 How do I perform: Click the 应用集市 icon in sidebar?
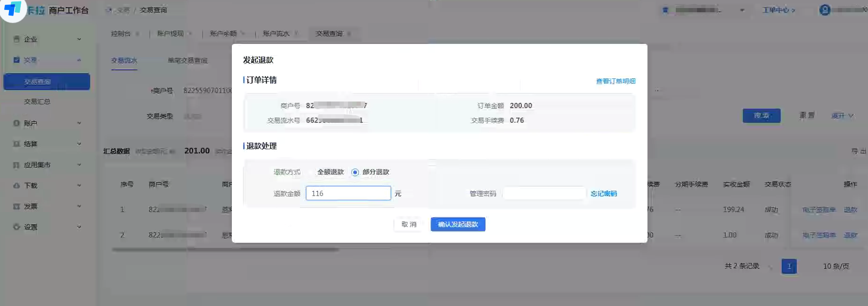[x=17, y=165]
